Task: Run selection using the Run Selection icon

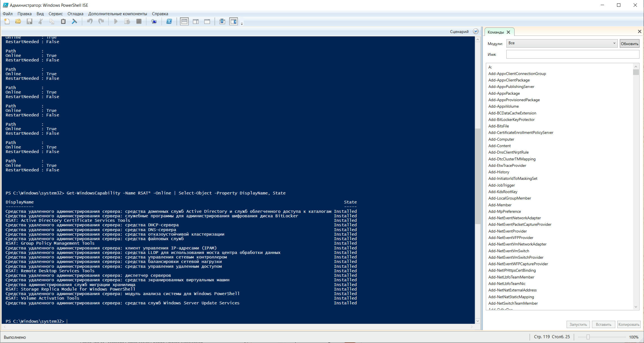Action: (127, 21)
